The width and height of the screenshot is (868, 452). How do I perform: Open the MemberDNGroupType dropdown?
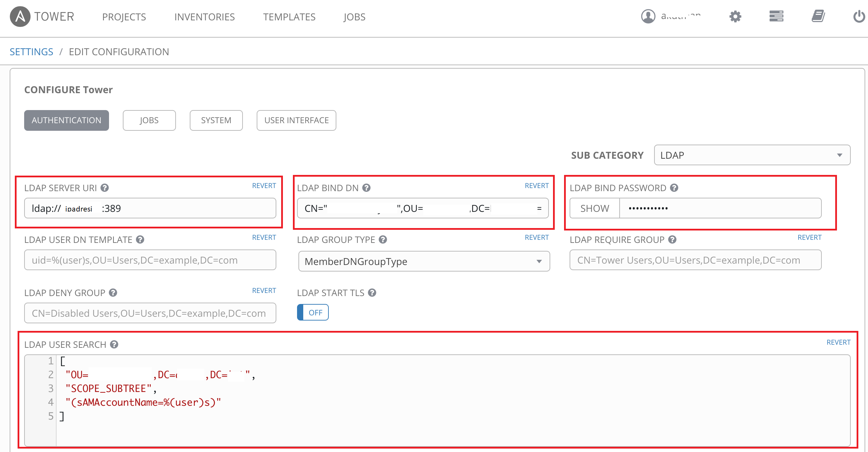tap(424, 261)
